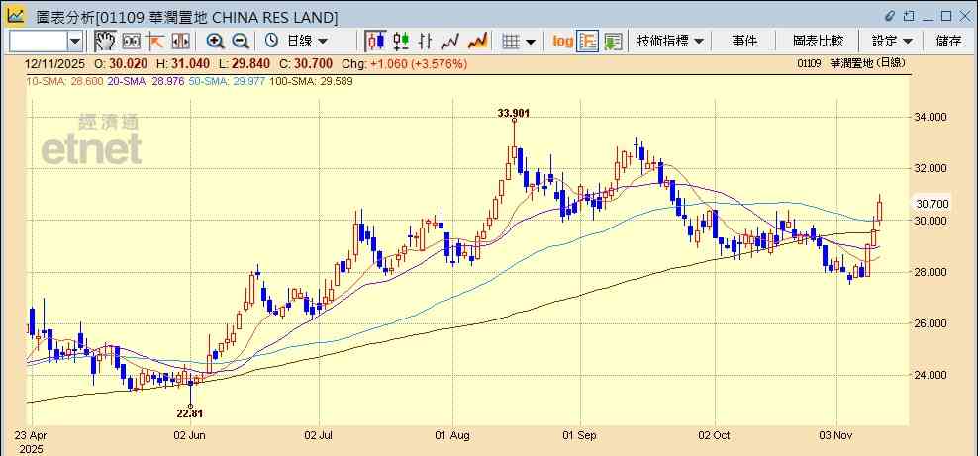
Task: Click the 33.901 high price marker
Action: [x=515, y=113]
